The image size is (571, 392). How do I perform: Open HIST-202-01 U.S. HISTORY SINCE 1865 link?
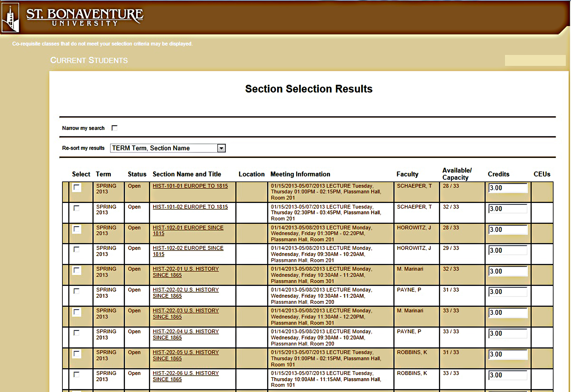click(186, 272)
